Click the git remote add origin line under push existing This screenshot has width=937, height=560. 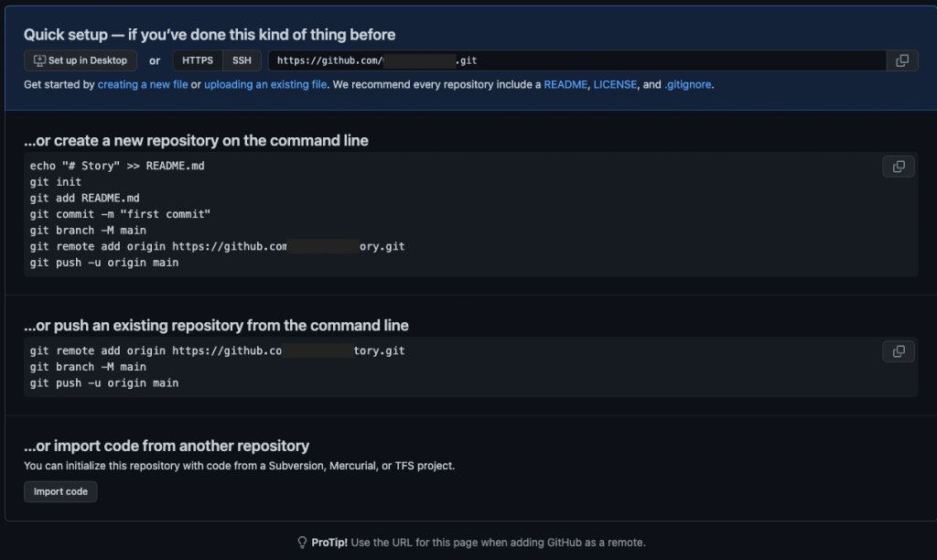218,350
